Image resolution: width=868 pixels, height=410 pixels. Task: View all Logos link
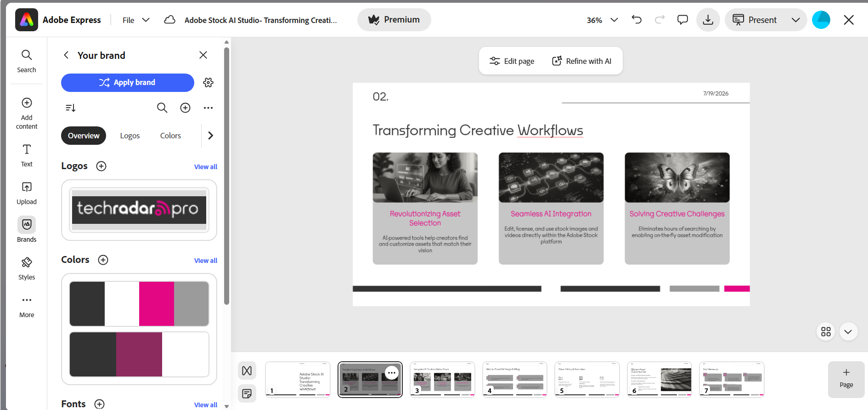pyautogui.click(x=206, y=167)
